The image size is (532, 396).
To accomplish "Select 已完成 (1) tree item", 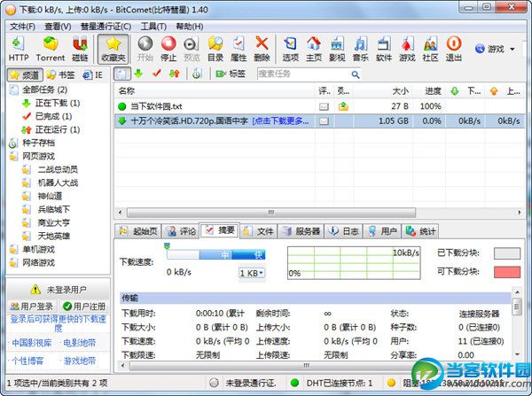I will (53, 116).
